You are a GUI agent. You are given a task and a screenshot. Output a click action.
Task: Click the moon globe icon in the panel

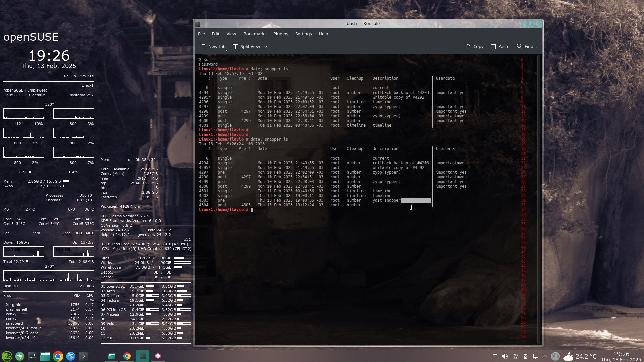coord(555,356)
